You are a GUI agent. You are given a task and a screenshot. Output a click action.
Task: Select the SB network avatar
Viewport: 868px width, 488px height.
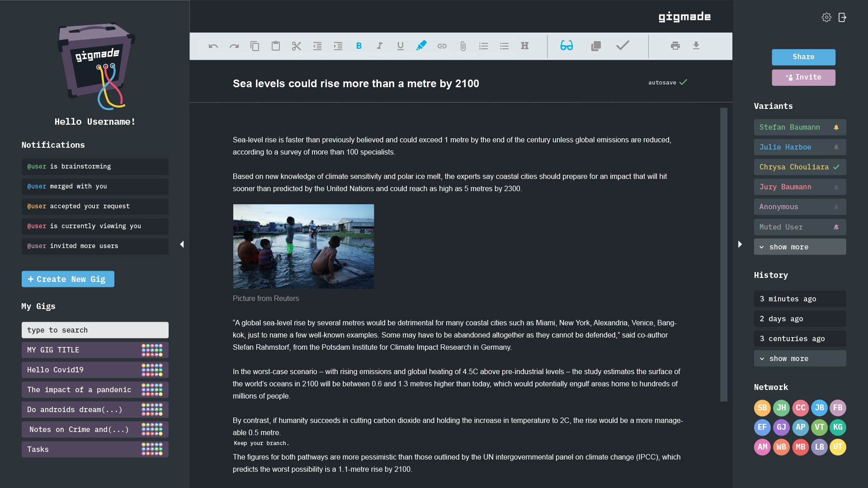(x=762, y=408)
